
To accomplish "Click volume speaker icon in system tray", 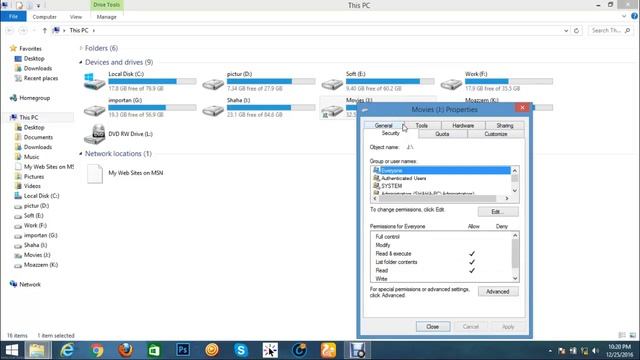I will click(596, 351).
